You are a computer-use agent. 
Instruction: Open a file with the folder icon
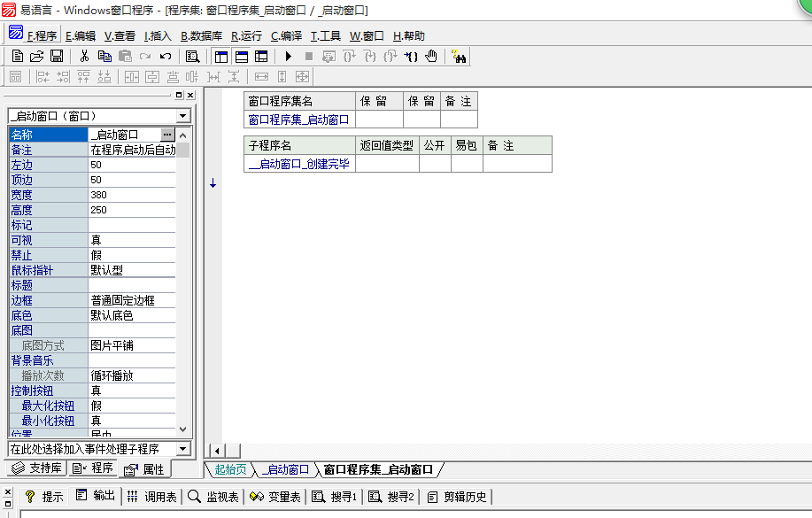37,56
